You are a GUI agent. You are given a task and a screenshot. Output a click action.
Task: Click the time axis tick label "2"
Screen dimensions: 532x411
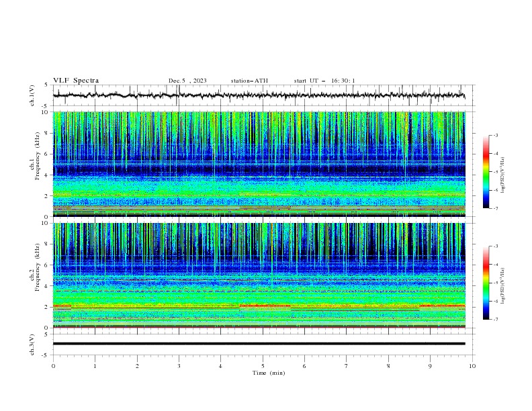coord(137,366)
